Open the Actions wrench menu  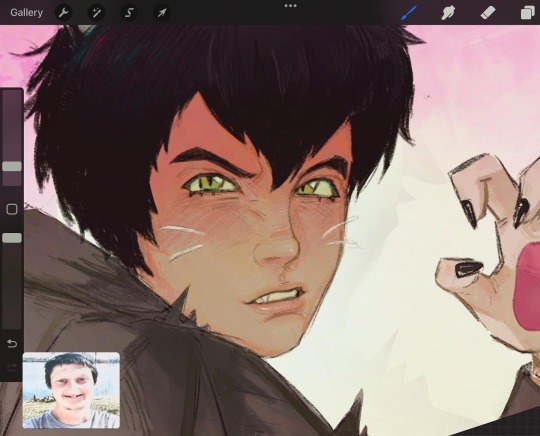[63, 13]
